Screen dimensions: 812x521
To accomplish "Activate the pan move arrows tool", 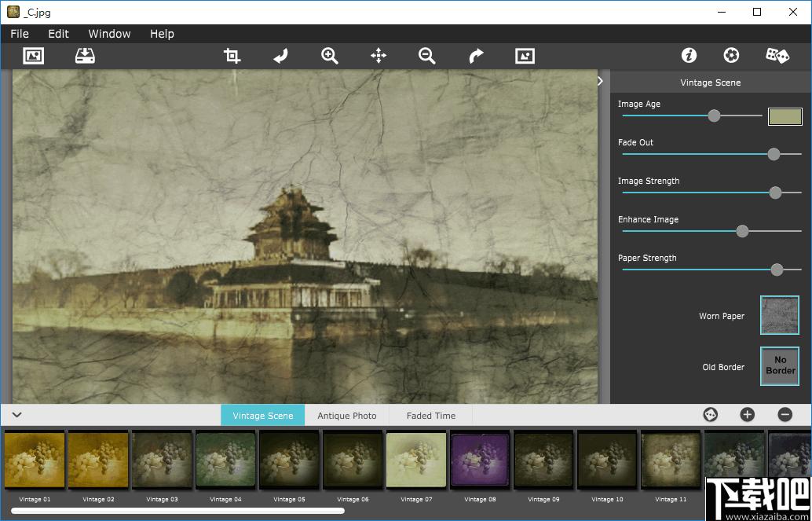I will point(379,56).
